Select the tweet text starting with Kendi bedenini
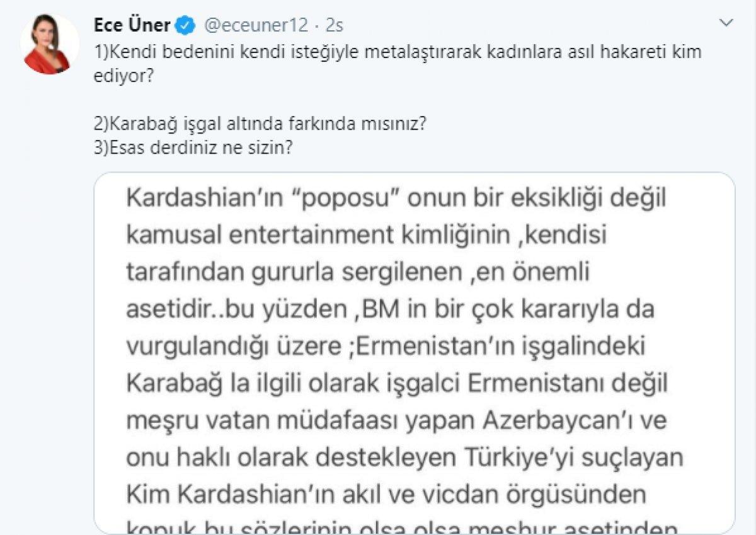The width and height of the screenshot is (756, 535). point(252,53)
